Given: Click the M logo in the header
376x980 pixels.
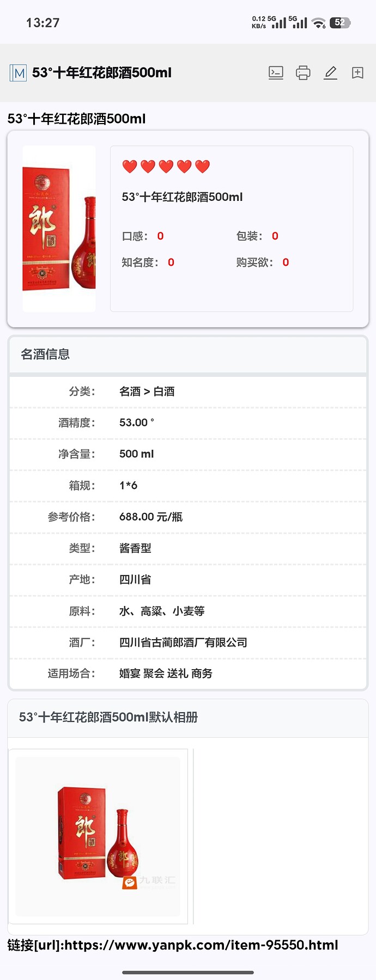Looking at the screenshot, I should click(x=18, y=72).
